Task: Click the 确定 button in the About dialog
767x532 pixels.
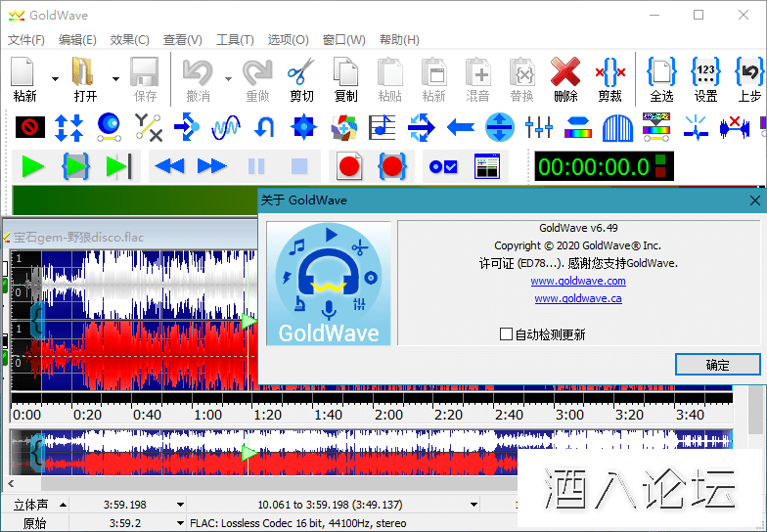Action: 717,365
